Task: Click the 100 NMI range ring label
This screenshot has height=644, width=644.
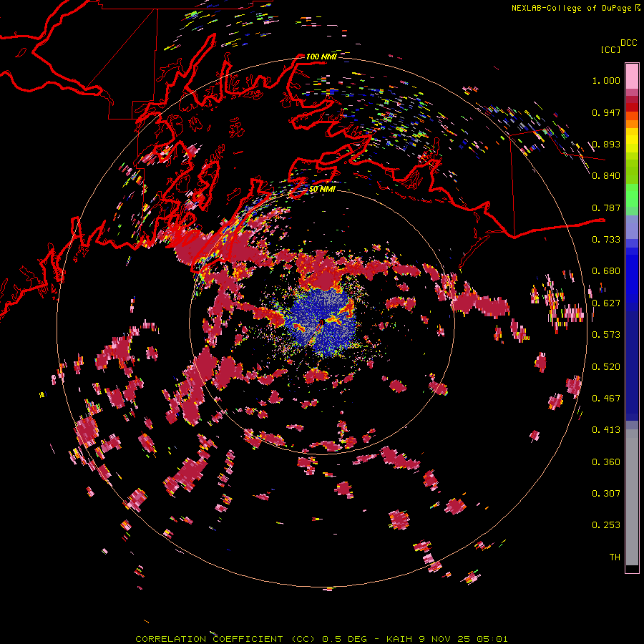Action: [x=321, y=57]
